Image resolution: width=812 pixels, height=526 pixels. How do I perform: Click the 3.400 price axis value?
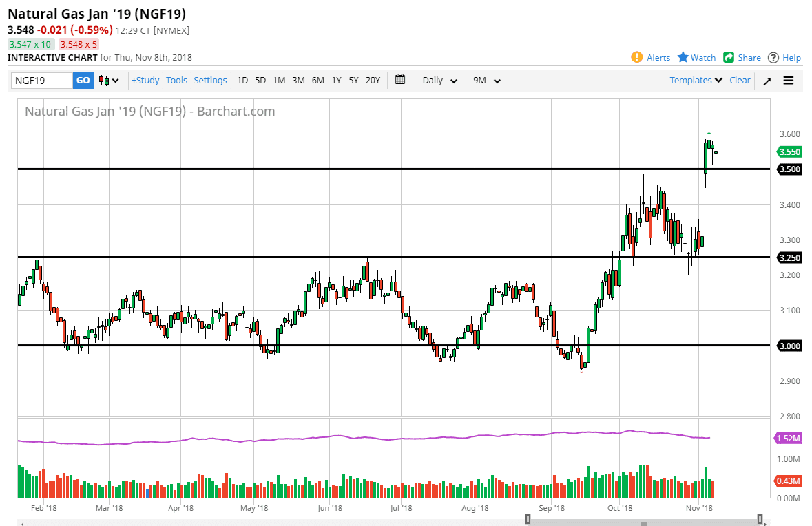pyautogui.click(x=790, y=205)
